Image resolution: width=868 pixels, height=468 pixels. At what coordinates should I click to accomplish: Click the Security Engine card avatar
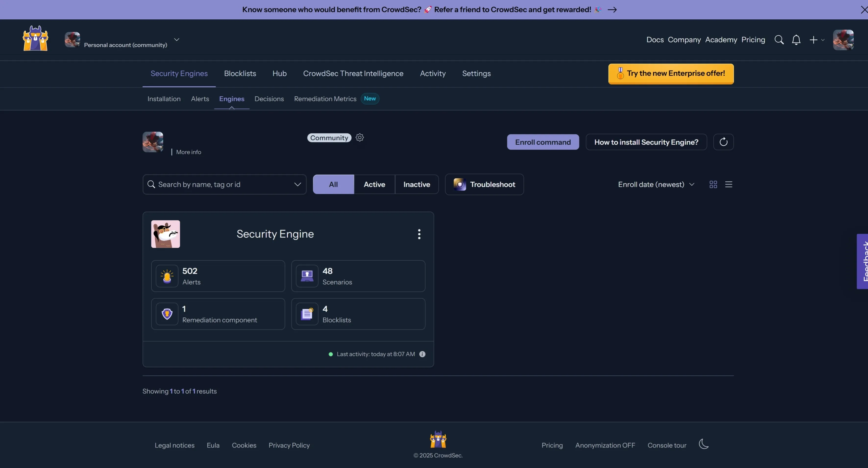click(x=165, y=234)
